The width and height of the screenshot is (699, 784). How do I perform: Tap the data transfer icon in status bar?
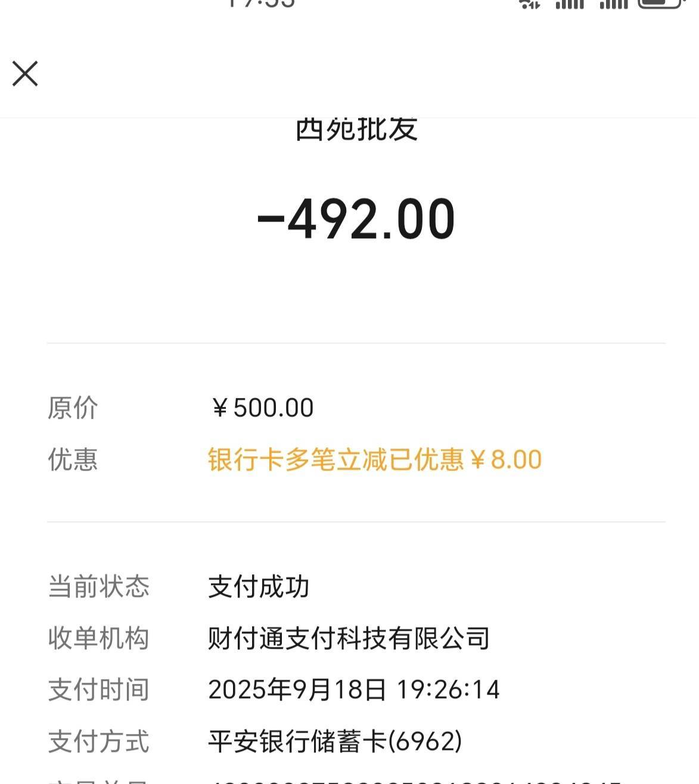coord(530,3)
